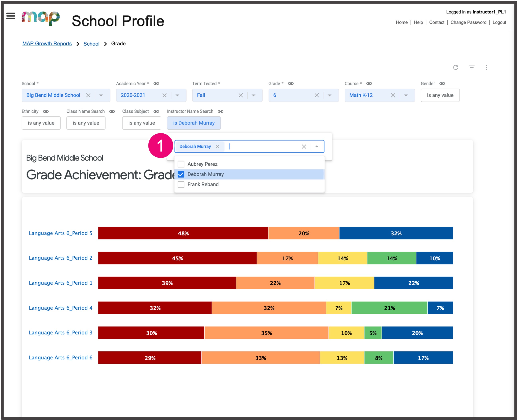Open the three-dot more options menu
This screenshot has height=420, width=518.
coord(486,67)
